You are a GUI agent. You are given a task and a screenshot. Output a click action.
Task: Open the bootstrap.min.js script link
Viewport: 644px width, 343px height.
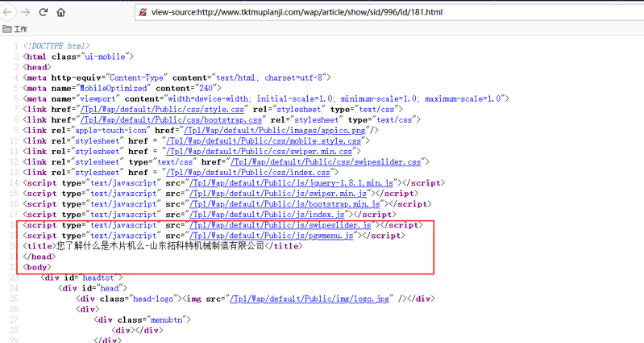tap(285, 204)
